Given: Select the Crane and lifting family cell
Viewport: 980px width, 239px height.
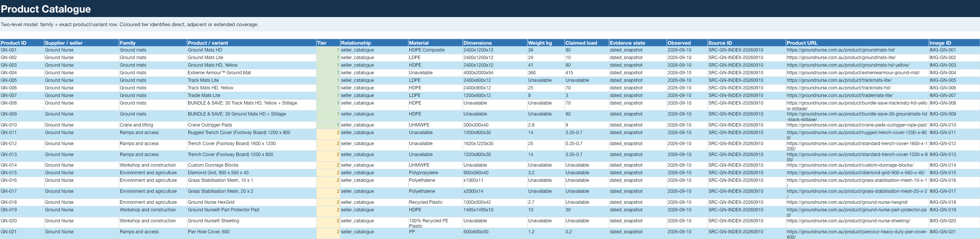Looking at the screenshot, I should click(x=152, y=125).
